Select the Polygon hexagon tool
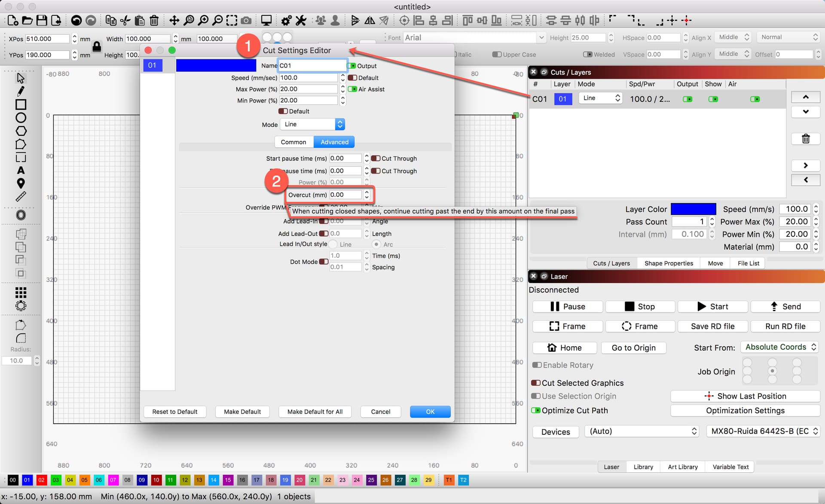The image size is (825, 504). [20, 131]
